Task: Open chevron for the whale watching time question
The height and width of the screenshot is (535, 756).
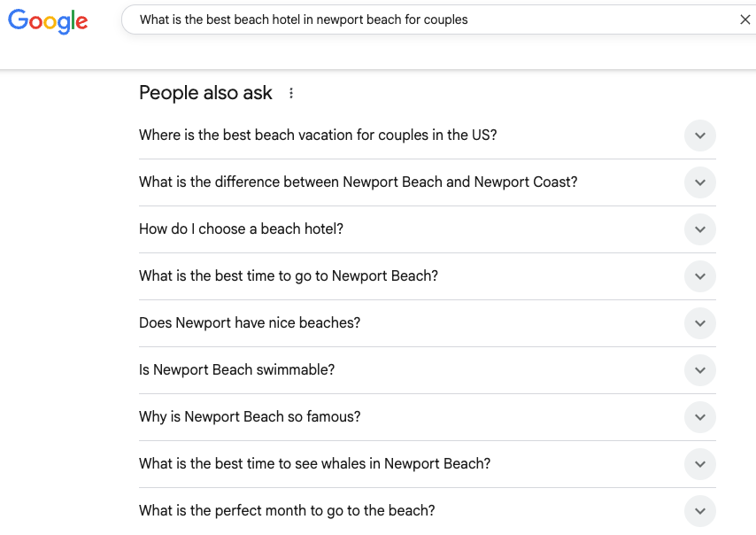Action: (x=700, y=464)
